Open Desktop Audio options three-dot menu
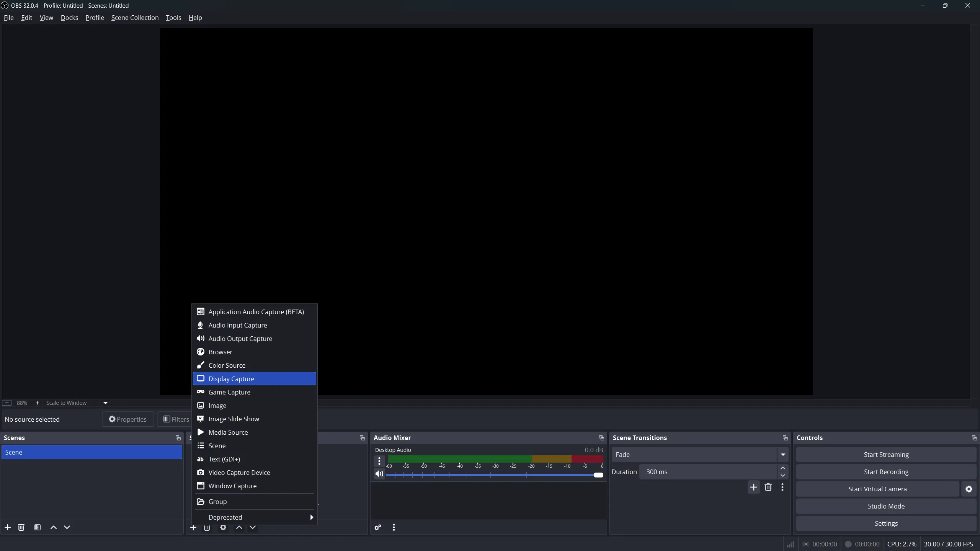 tap(379, 461)
